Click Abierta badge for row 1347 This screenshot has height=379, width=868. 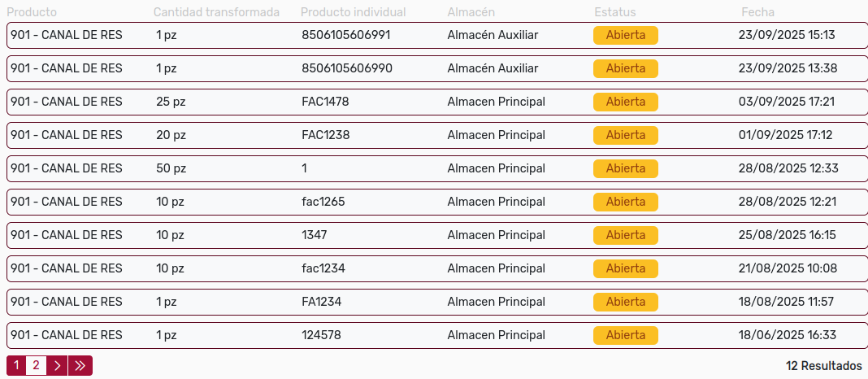pyautogui.click(x=625, y=235)
